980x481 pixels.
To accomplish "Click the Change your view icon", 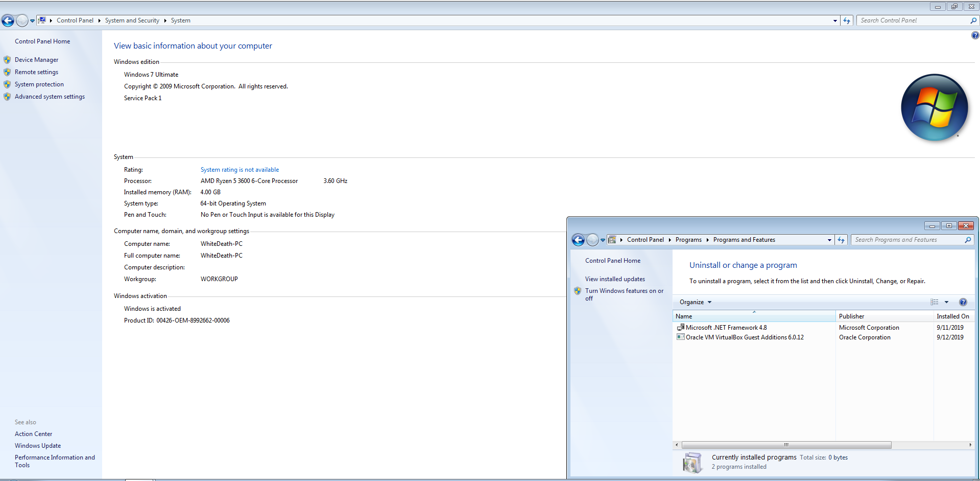I will coord(935,302).
